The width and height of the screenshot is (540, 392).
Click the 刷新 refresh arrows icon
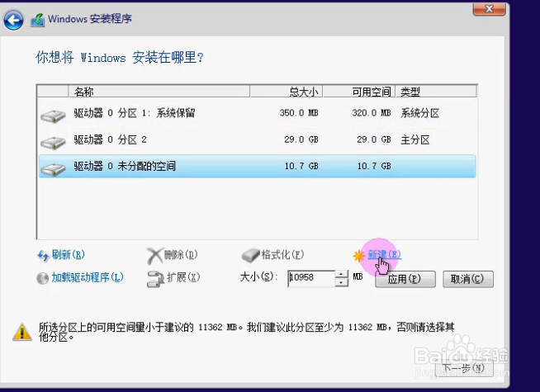43,255
